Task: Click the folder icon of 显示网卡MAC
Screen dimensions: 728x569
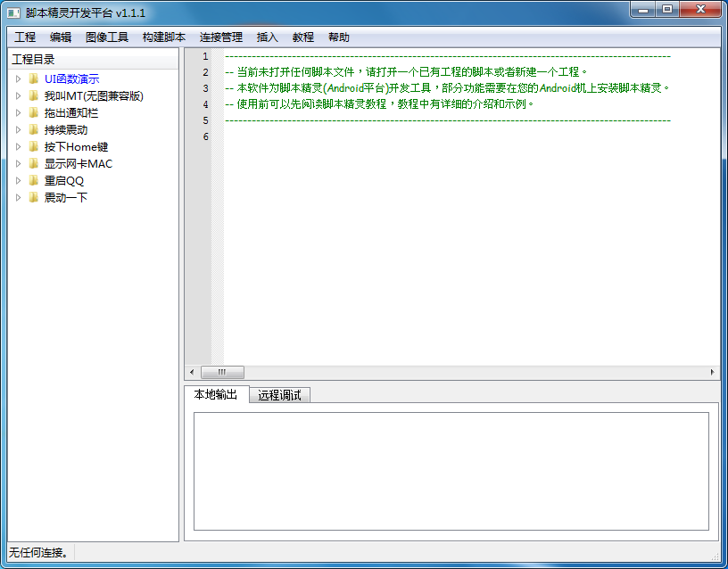Action: coord(33,164)
